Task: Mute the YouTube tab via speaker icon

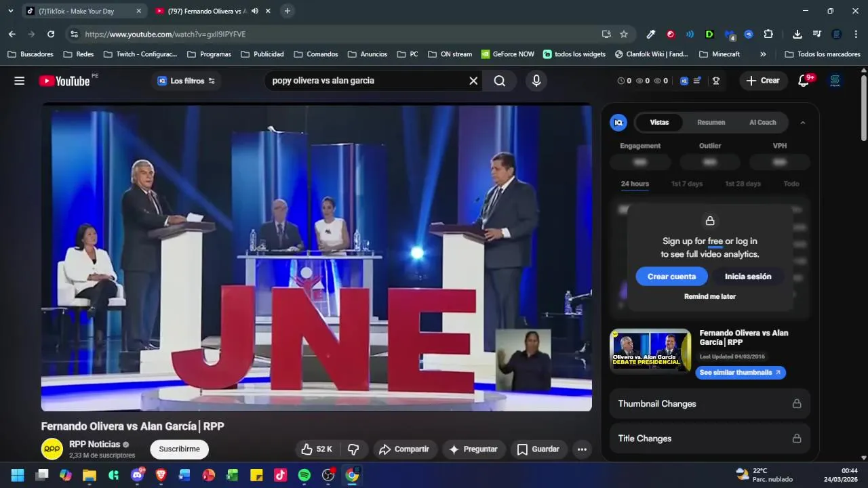Action: [255, 11]
